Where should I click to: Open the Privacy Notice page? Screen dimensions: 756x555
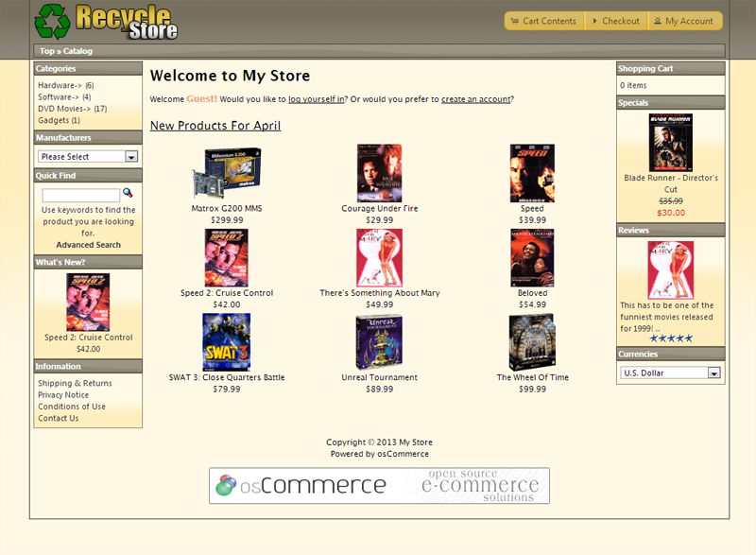click(x=63, y=395)
